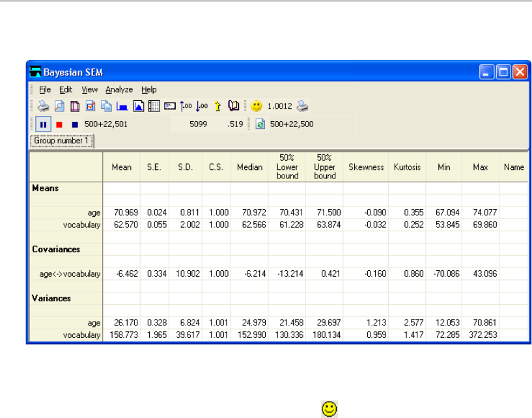532x418 pixels.
Task: Decrease decimal places with down-arrow icon
Action: pos(201,106)
